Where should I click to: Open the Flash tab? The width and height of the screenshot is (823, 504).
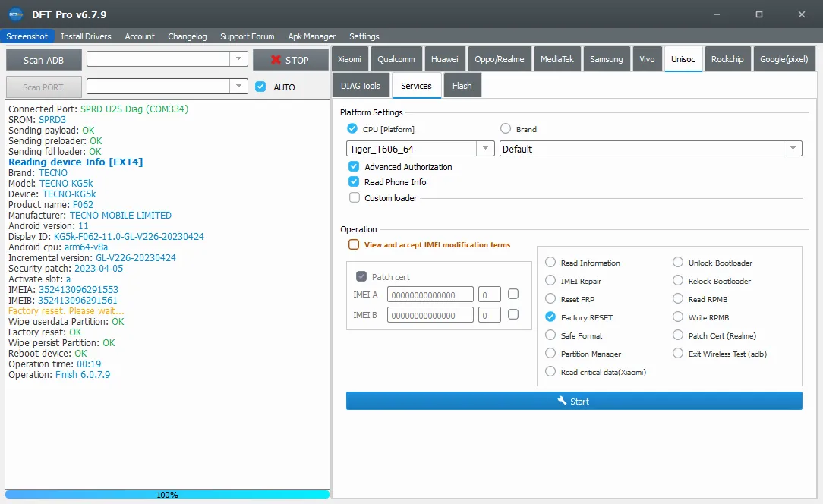(462, 86)
